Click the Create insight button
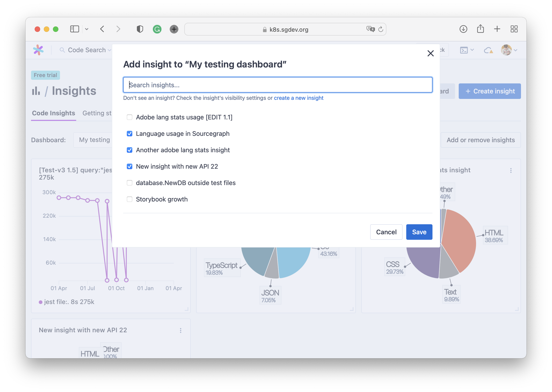This screenshot has width=552, height=392. point(490,91)
